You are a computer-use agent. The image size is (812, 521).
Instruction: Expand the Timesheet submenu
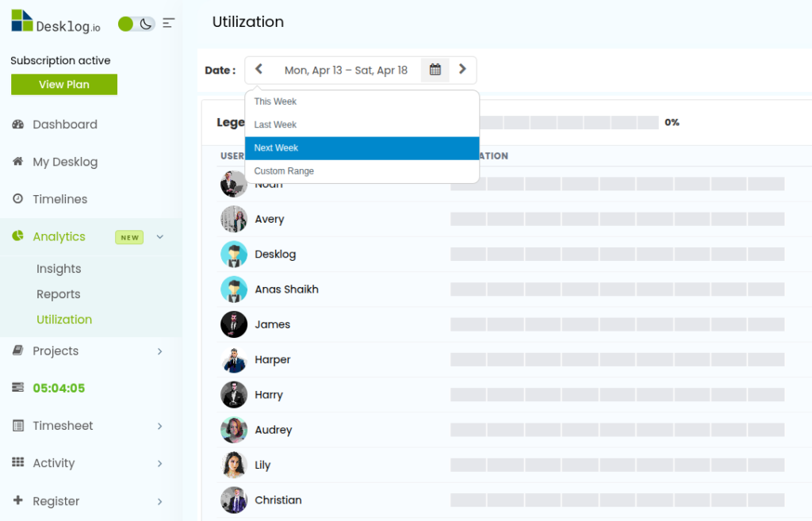point(159,426)
